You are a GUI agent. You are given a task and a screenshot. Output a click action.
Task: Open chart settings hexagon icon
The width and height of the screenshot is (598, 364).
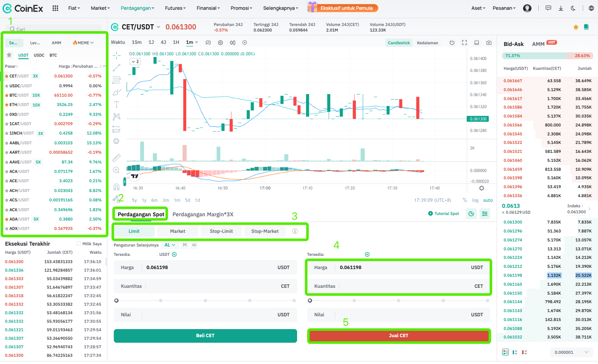coord(220,43)
